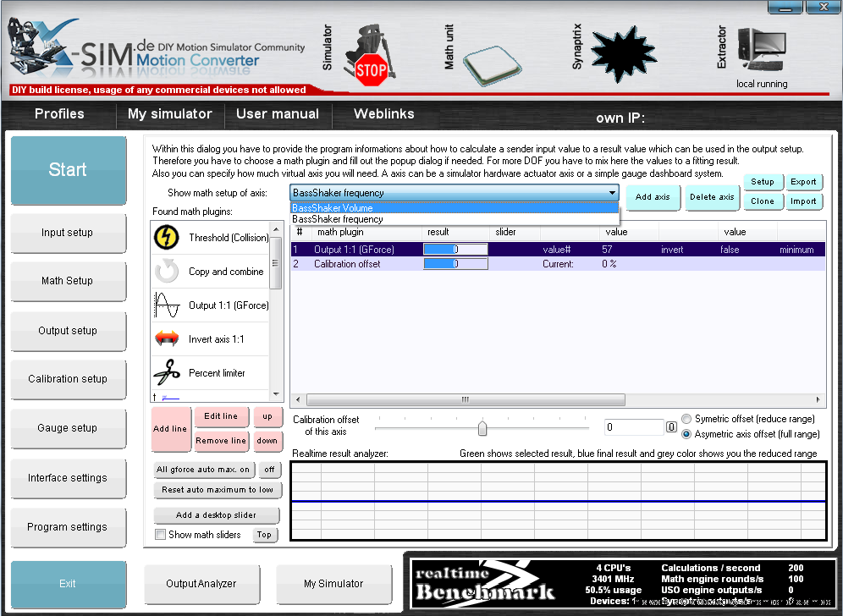Pick the Percent limiter scissors icon
Image resolution: width=843 pixels, height=616 pixels.
[x=167, y=373]
